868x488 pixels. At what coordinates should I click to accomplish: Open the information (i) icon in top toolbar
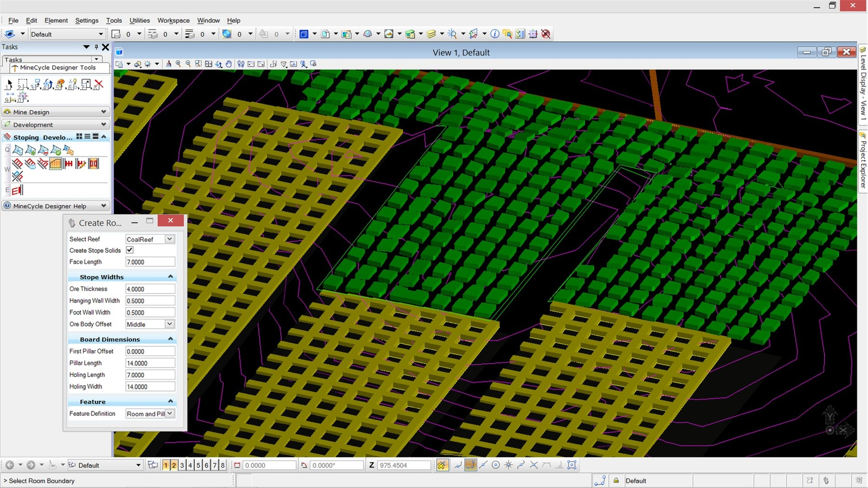coord(495,34)
